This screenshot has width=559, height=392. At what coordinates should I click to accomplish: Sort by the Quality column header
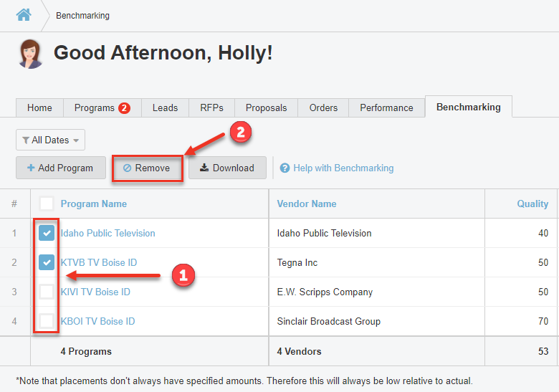point(532,204)
